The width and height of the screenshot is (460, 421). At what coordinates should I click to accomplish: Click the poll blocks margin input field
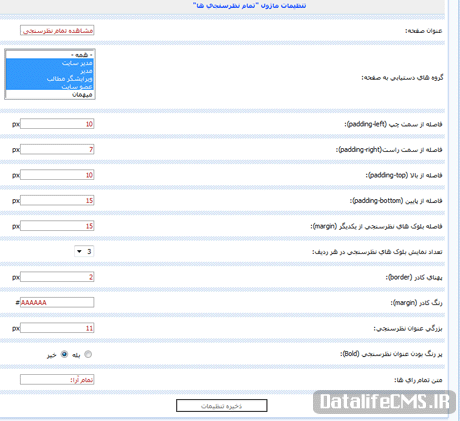pos(57,226)
